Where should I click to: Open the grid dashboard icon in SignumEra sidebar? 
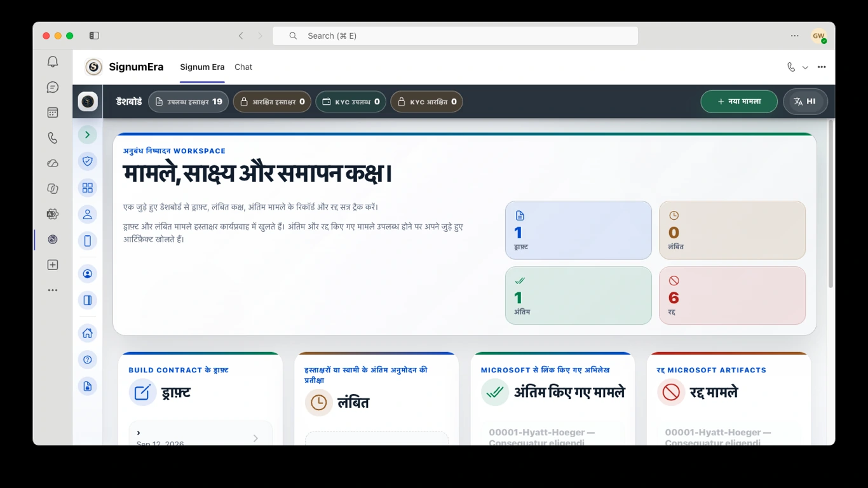point(88,188)
